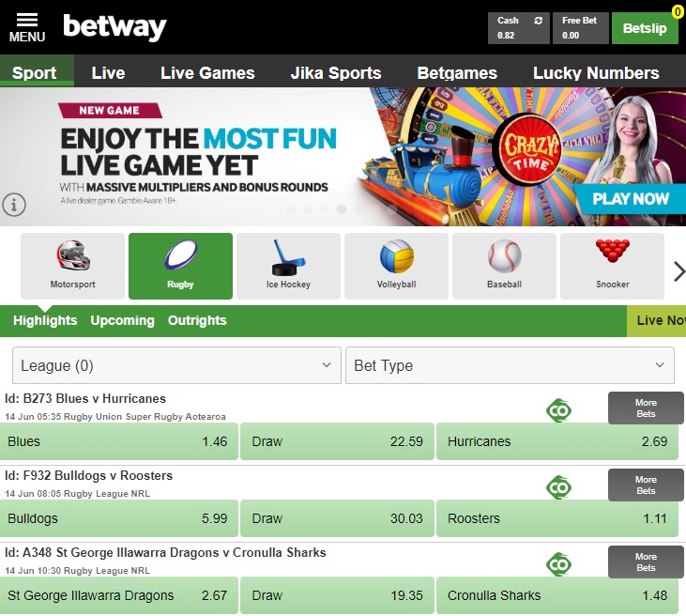Open the hamburger MENU icon

click(x=27, y=27)
